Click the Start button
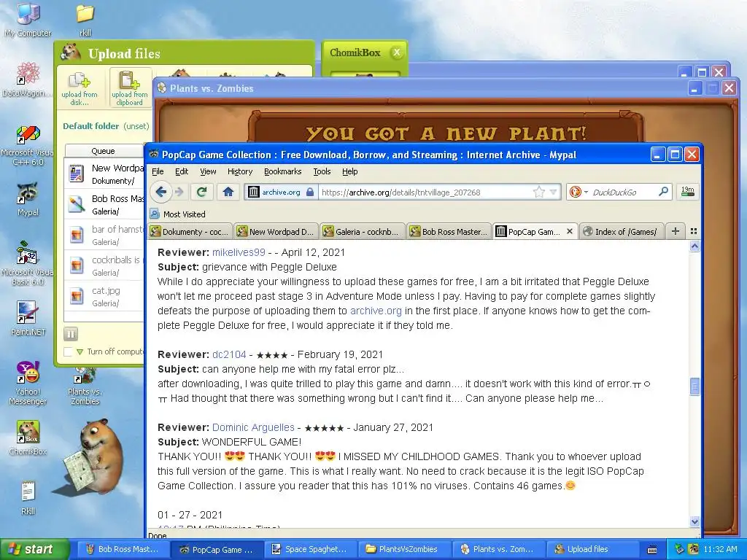747x560 pixels. (34, 549)
